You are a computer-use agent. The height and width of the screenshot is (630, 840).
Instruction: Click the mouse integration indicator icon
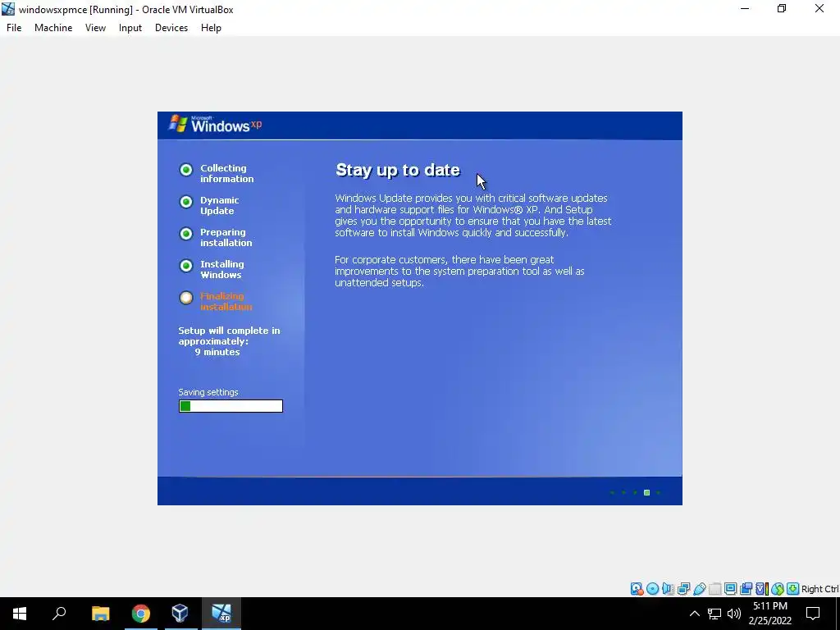pos(778,589)
